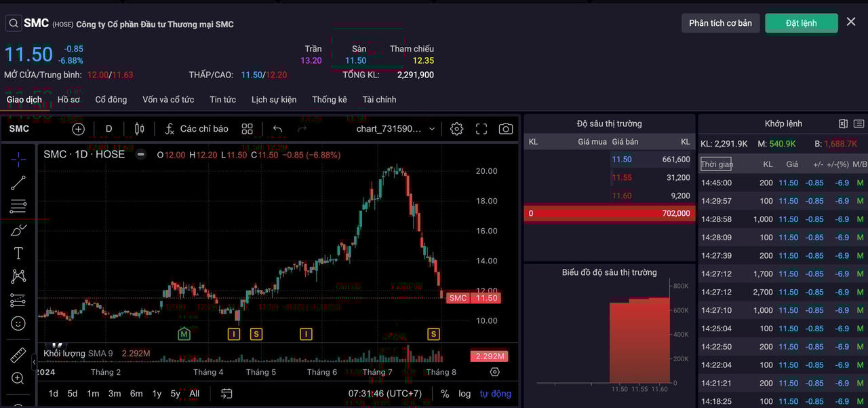Open the price scale settings icon
The height and width of the screenshot is (408, 868).
[494, 372]
